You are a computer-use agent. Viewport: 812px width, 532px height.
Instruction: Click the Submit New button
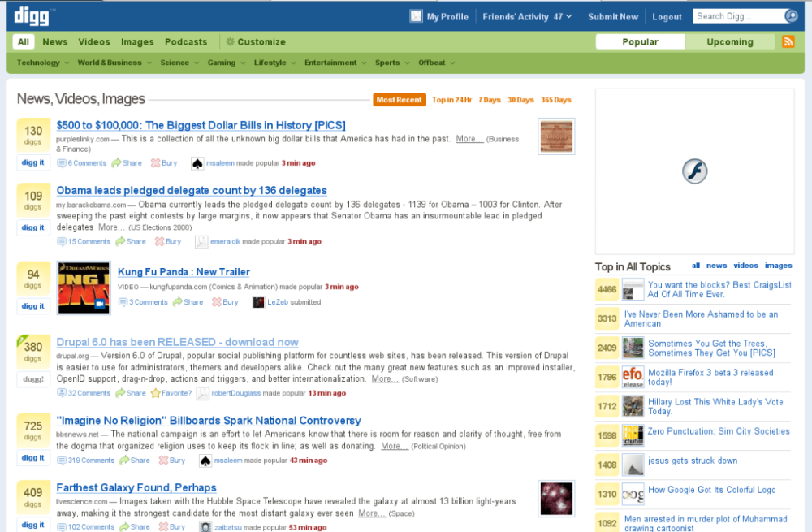click(613, 15)
